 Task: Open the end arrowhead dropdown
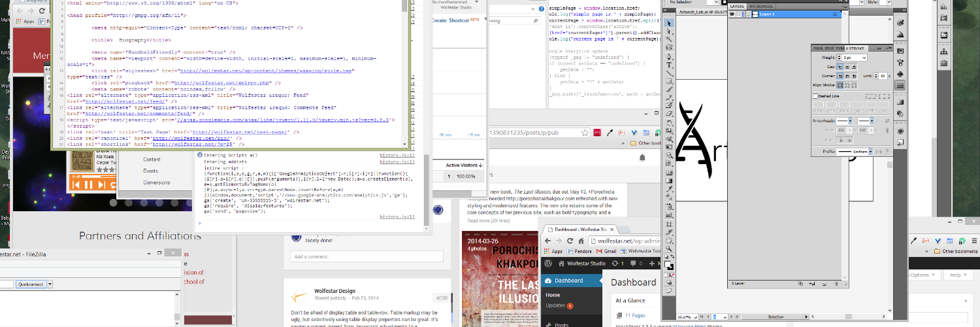click(x=872, y=120)
